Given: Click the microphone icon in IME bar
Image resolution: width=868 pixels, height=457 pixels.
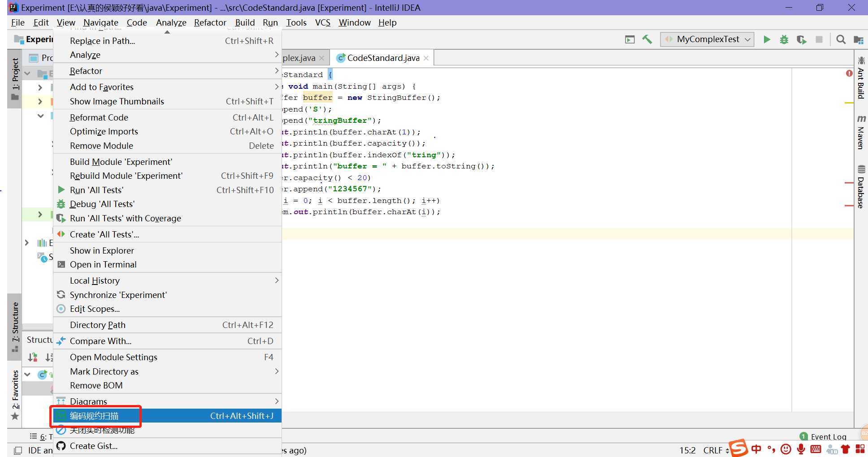Looking at the screenshot, I should [x=801, y=449].
